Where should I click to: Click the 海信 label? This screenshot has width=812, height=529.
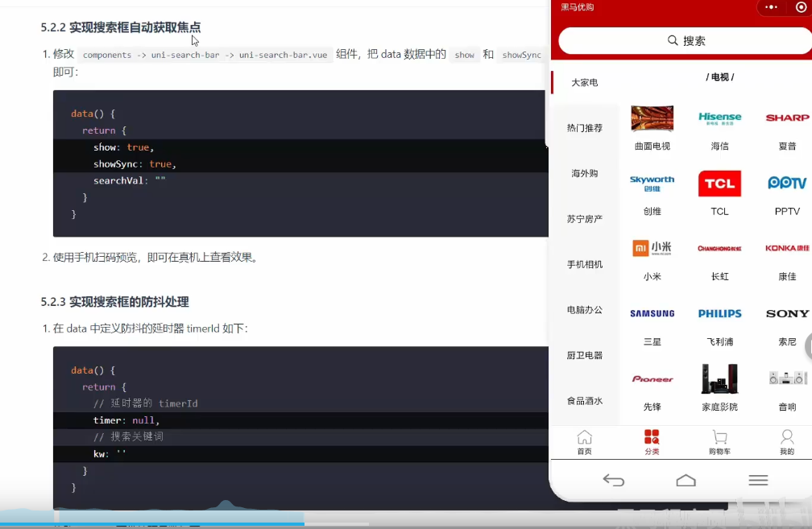(720, 147)
